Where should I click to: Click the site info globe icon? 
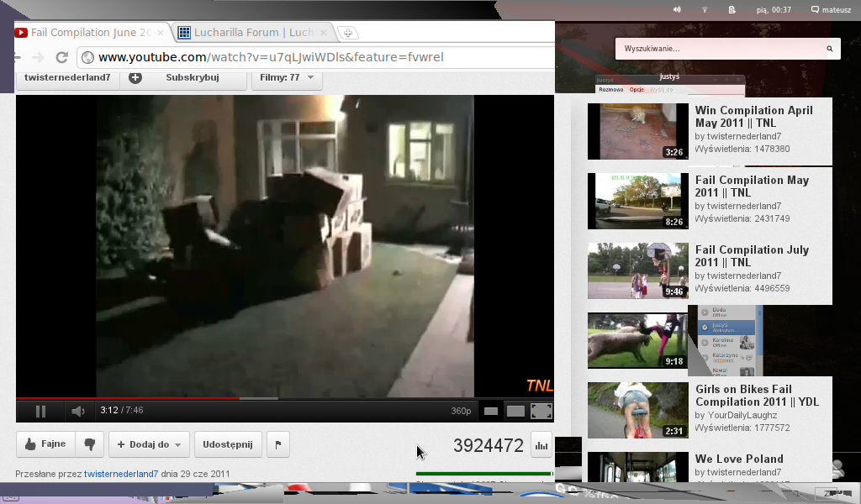87,57
